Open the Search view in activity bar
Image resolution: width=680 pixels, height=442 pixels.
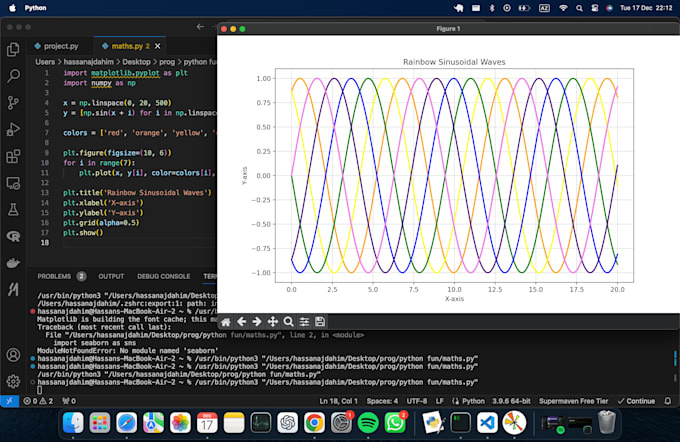point(13,76)
